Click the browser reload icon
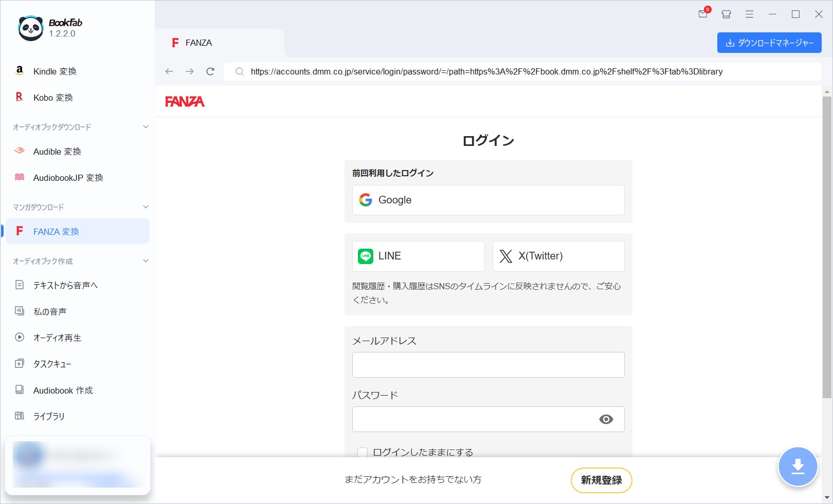Viewport: 833px width, 504px height. pyautogui.click(x=210, y=71)
